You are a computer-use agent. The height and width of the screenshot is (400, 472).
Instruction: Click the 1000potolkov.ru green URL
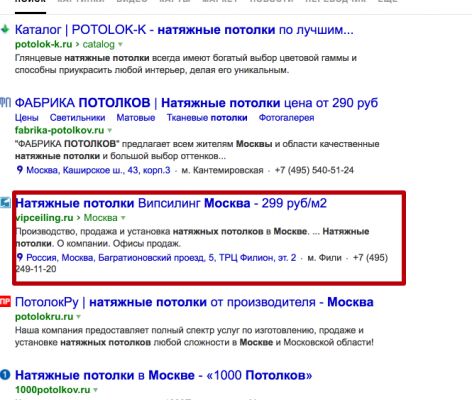point(53,390)
